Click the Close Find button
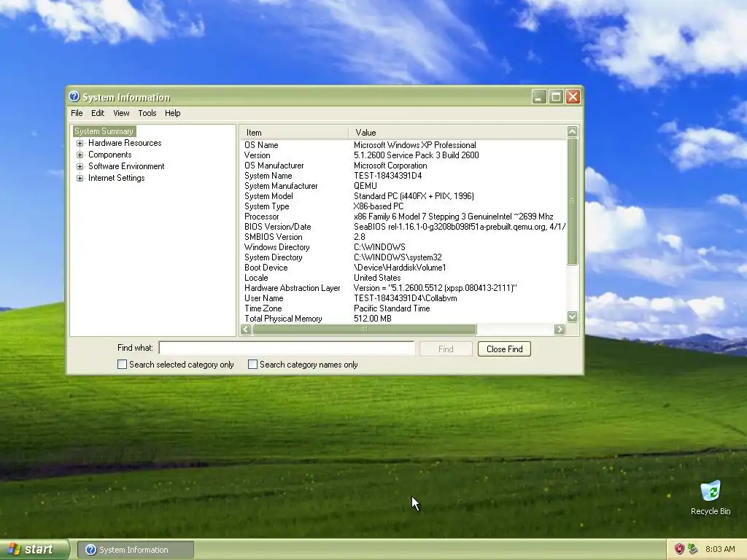Viewport: 747px width, 560px height. (x=504, y=349)
